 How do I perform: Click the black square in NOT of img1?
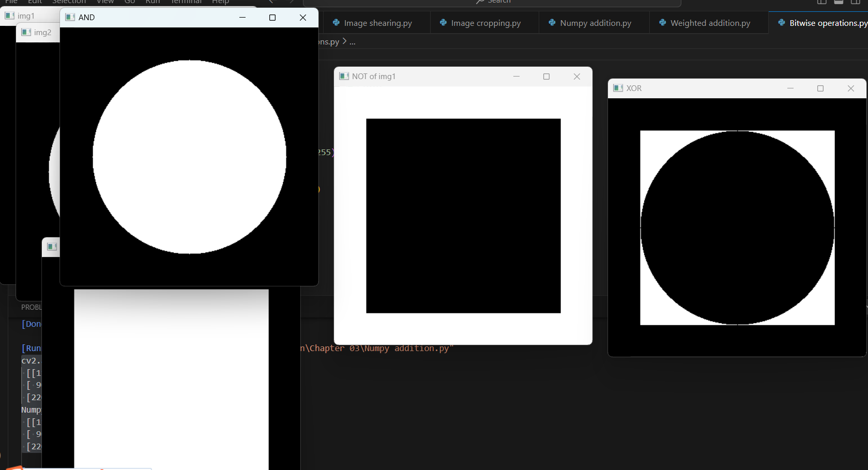[x=463, y=216]
